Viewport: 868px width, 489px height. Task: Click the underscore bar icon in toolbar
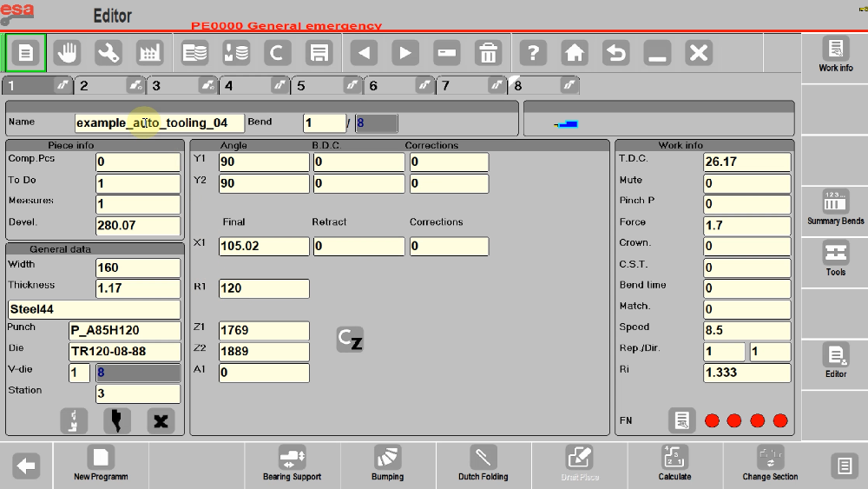tap(657, 53)
